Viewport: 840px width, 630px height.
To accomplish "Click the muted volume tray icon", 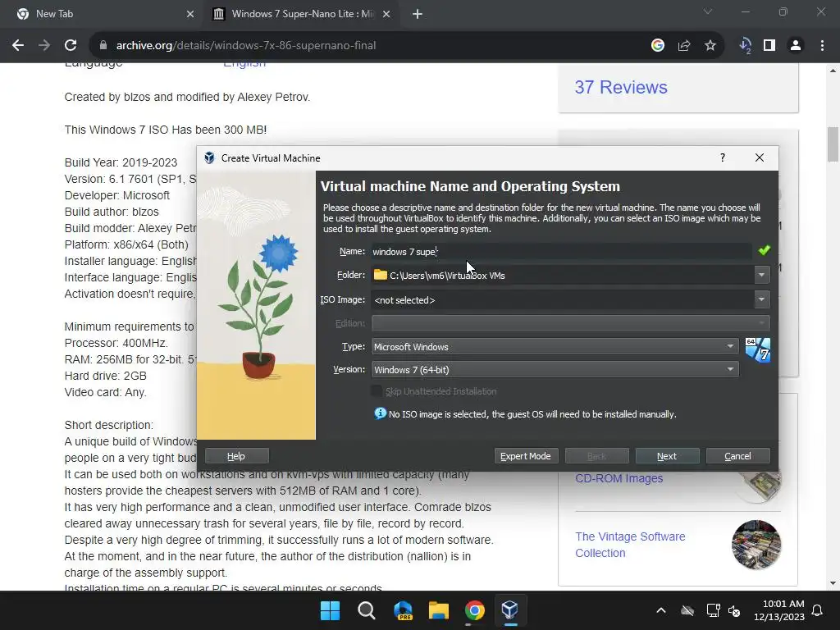I will [734, 610].
